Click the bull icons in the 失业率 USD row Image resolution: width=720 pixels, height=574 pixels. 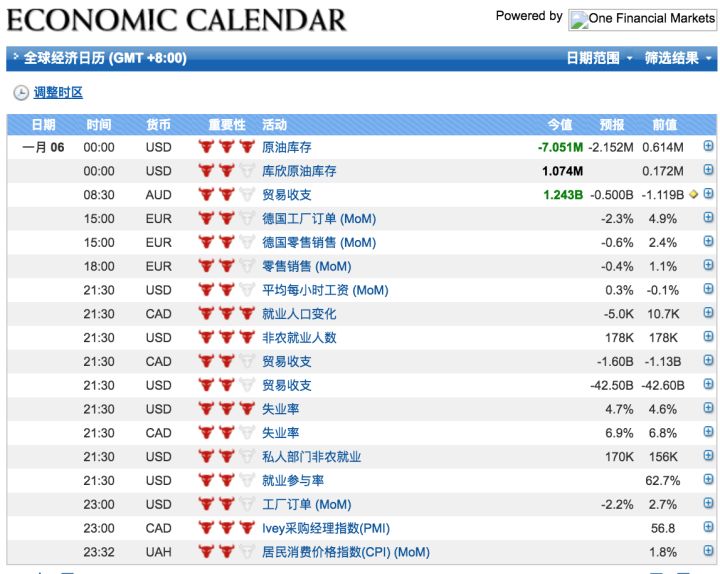point(226,409)
